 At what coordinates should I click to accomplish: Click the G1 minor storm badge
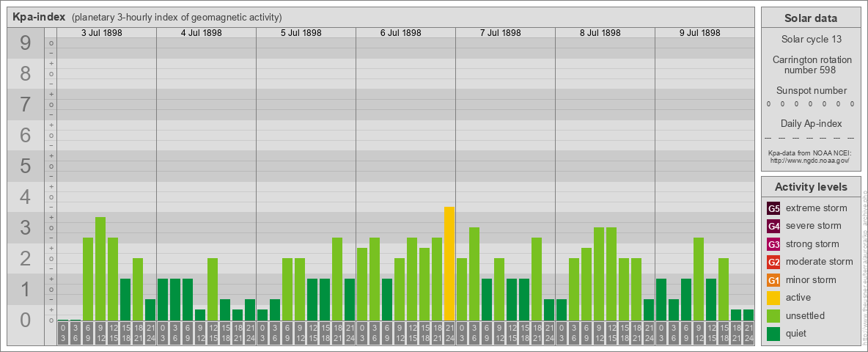pos(773,280)
